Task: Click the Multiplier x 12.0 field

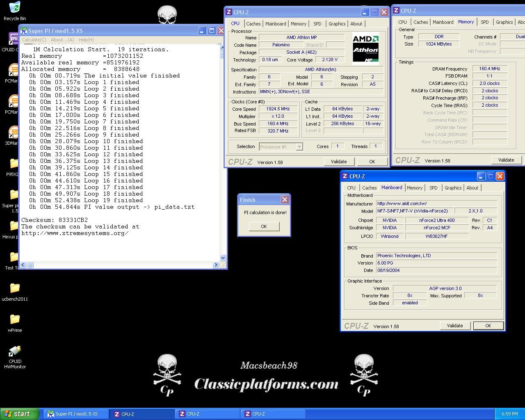Action: pyautogui.click(x=278, y=116)
